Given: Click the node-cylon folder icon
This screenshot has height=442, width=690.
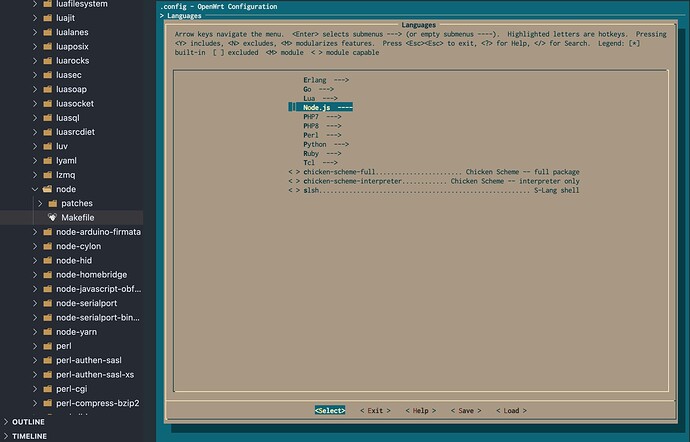Looking at the screenshot, I should pyautogui.click(x=48, y=246).
